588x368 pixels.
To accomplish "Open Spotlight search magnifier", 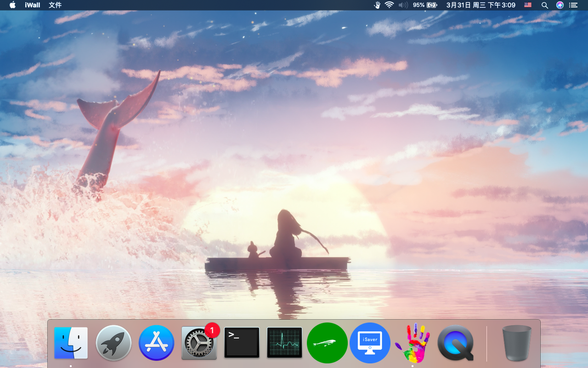I will 545,5.
